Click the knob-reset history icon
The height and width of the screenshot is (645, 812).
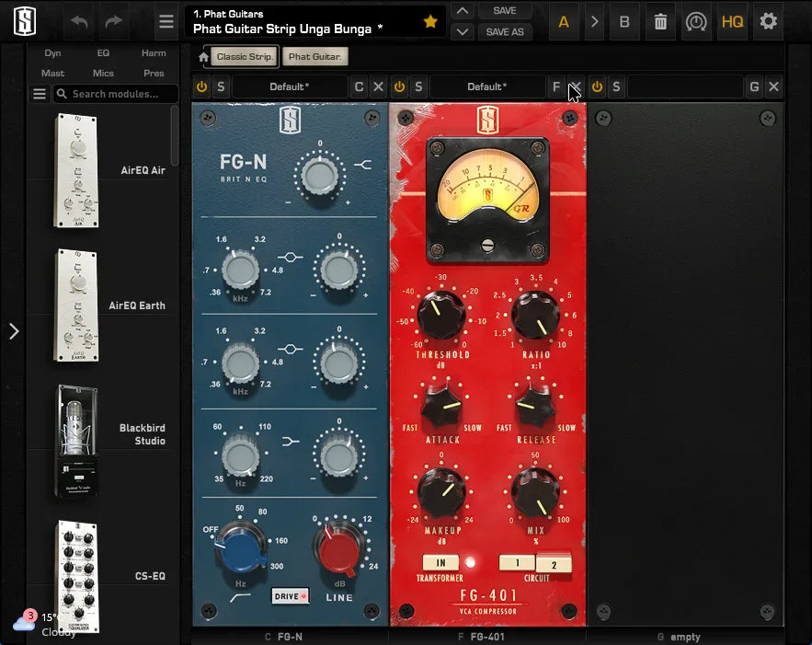point(696,21)
